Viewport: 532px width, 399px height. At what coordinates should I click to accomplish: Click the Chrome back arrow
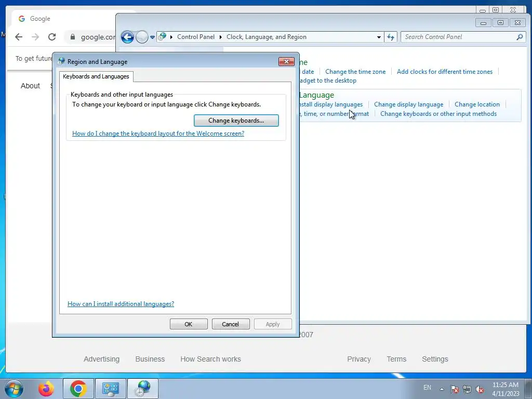19,37
